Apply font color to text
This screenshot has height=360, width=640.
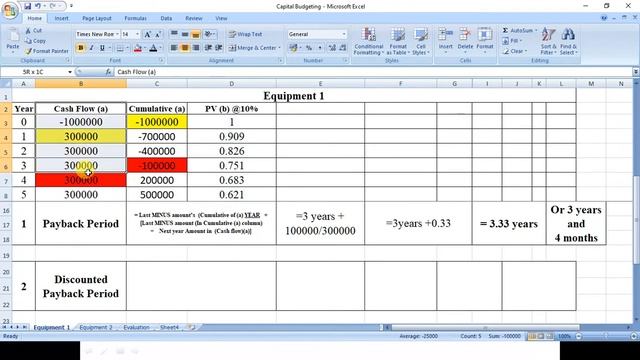tap(153, 48)
